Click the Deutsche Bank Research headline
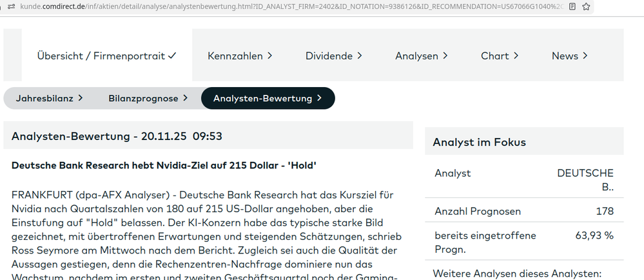 point(164,166)
